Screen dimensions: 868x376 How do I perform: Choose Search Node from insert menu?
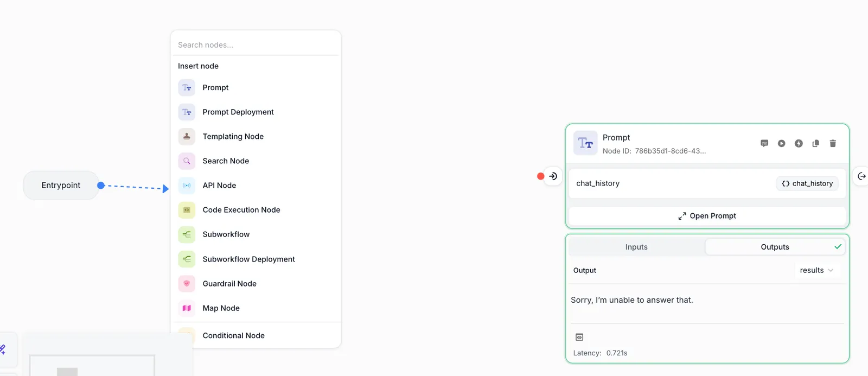(256, 161)
